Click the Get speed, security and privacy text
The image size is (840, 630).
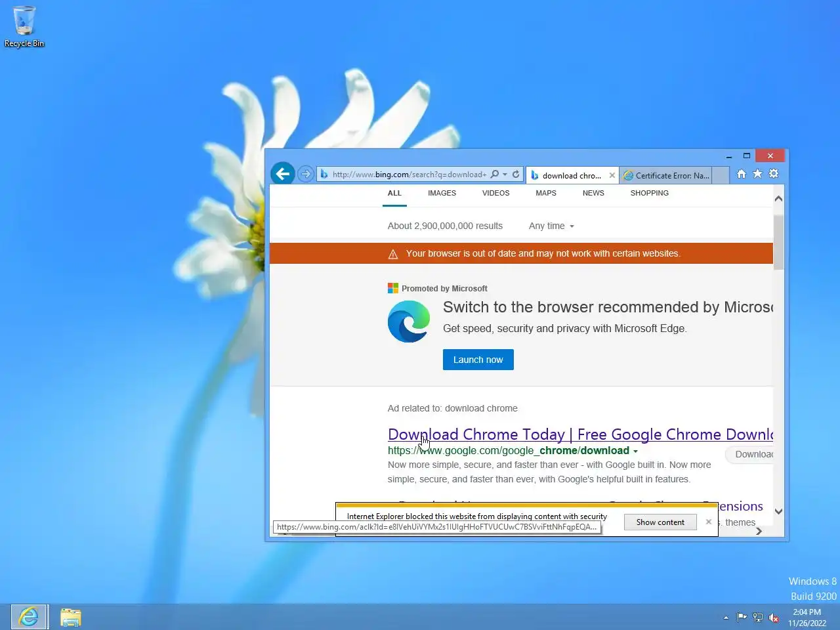[565, 328]
